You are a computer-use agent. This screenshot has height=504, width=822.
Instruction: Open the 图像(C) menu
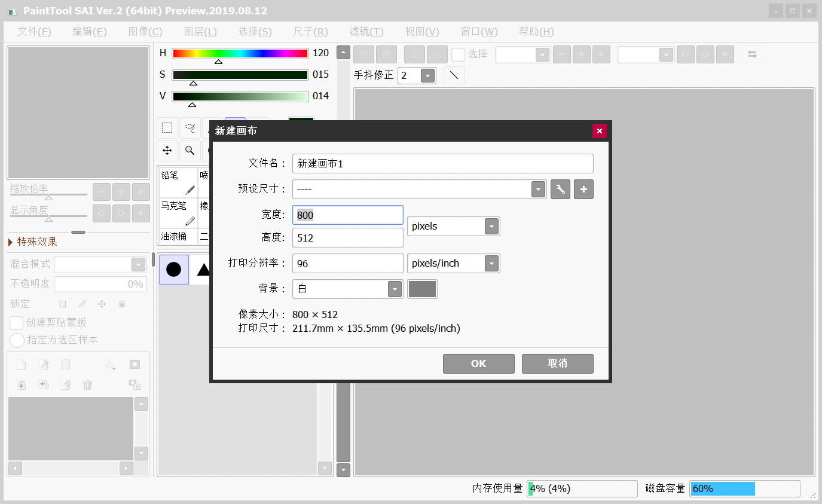pyautogui.click(x=145, y=32)
